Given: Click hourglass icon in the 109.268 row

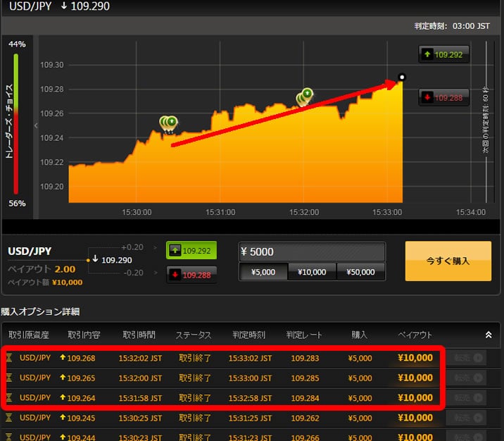Looking at the screenshot, I should (9, 357).
